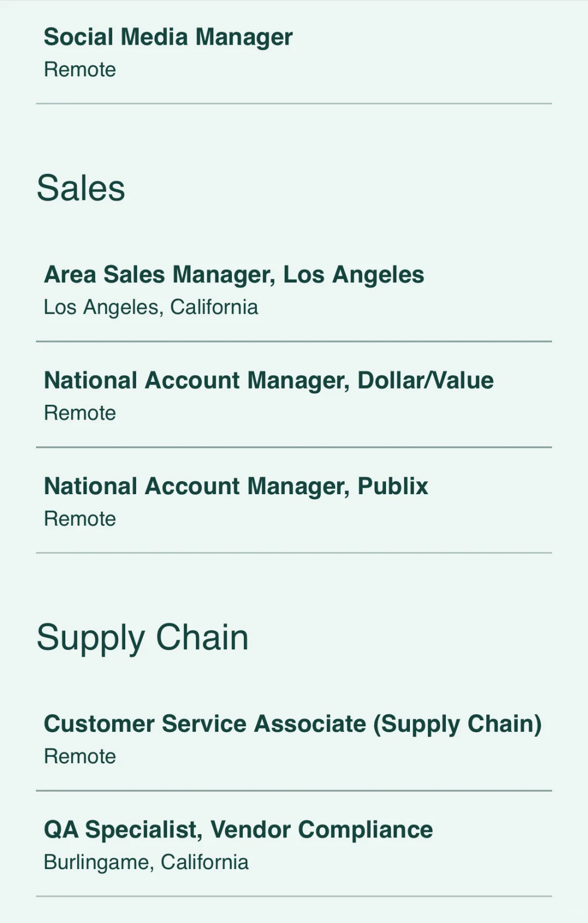Select the Supply Chain section heading

pyautogui.click(x=143, y=638)
